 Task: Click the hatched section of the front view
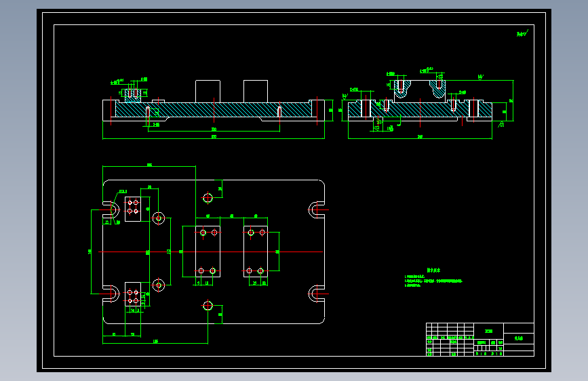click(214, 110)
